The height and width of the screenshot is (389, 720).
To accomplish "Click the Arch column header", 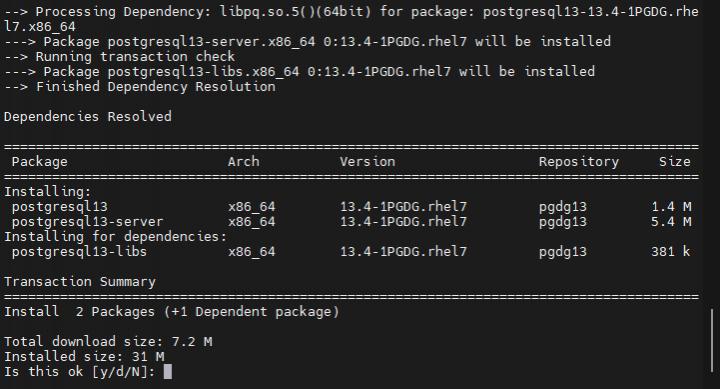I will (x=243, y=161).
